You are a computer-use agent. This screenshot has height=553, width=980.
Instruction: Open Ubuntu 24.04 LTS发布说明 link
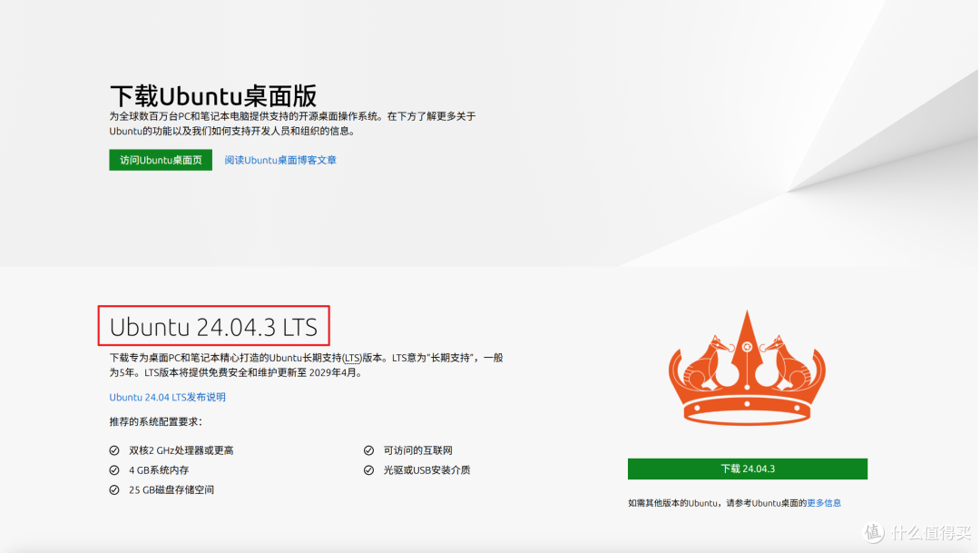pos(168,397)
